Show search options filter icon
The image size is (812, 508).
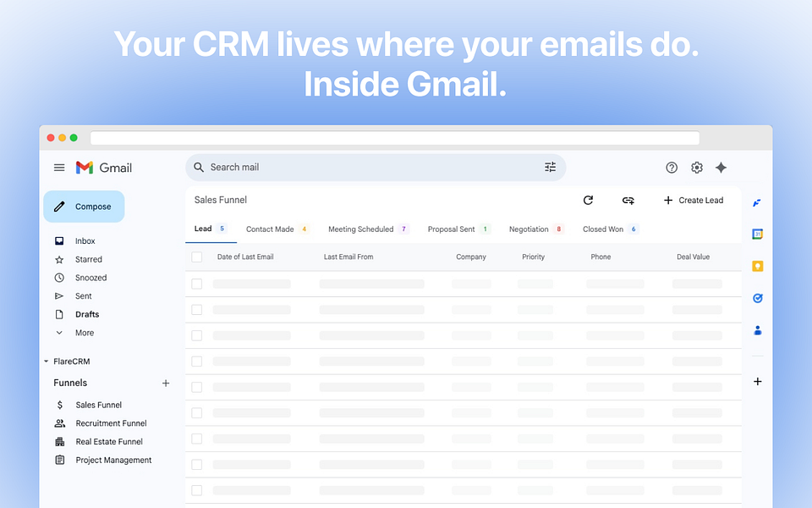click(x=550, y=167)
